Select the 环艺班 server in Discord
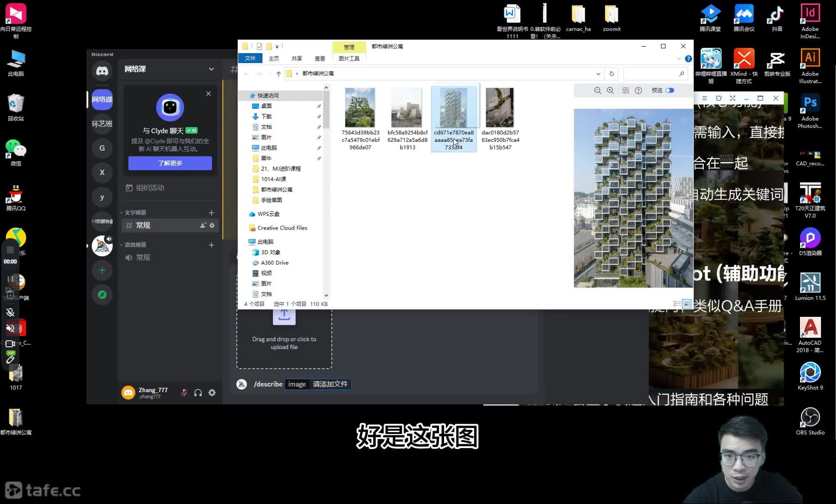 [102, 124]
